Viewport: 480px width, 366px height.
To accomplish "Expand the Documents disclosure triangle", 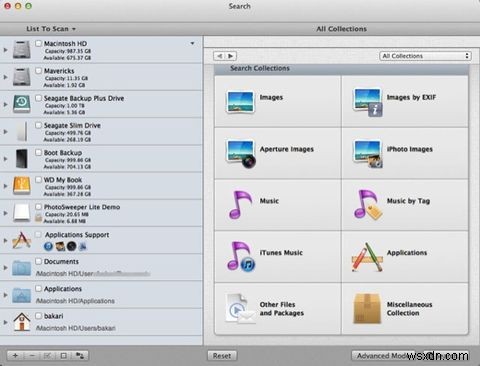I will 5,268.
